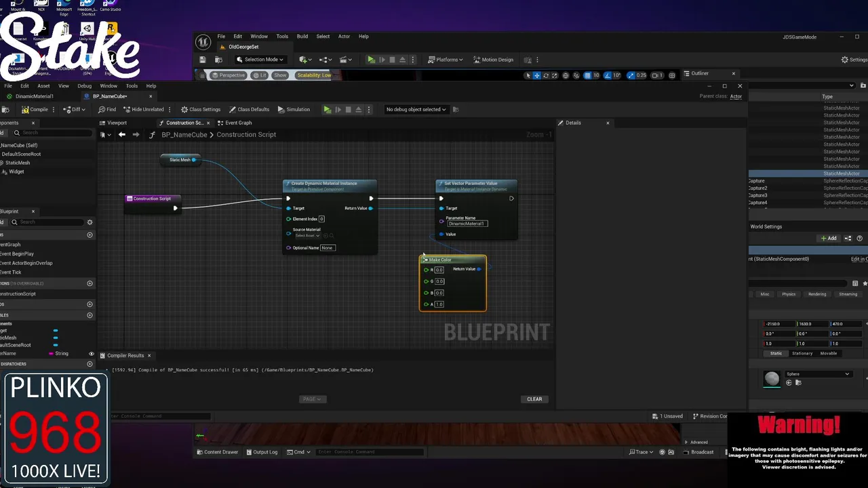Open the blueprint editor Asset menu
Screen dimensions: 868x488
click(x=43, y=86)
